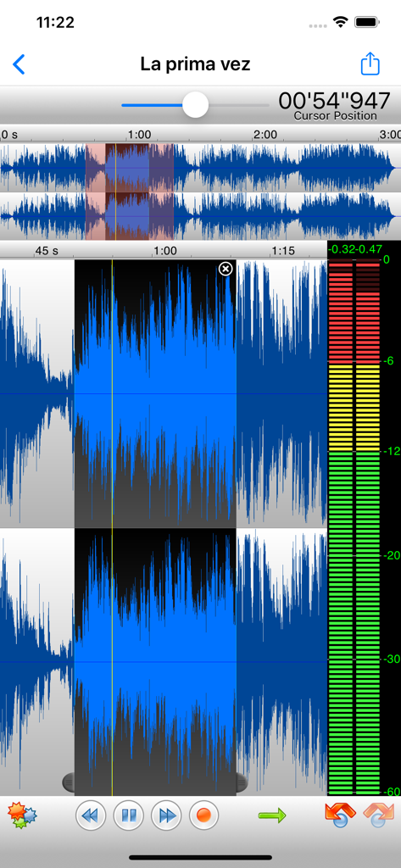401x868 pixels.
Task: Tap the peak level readout -0.32-0.47
Action: [x=354, y=249]
